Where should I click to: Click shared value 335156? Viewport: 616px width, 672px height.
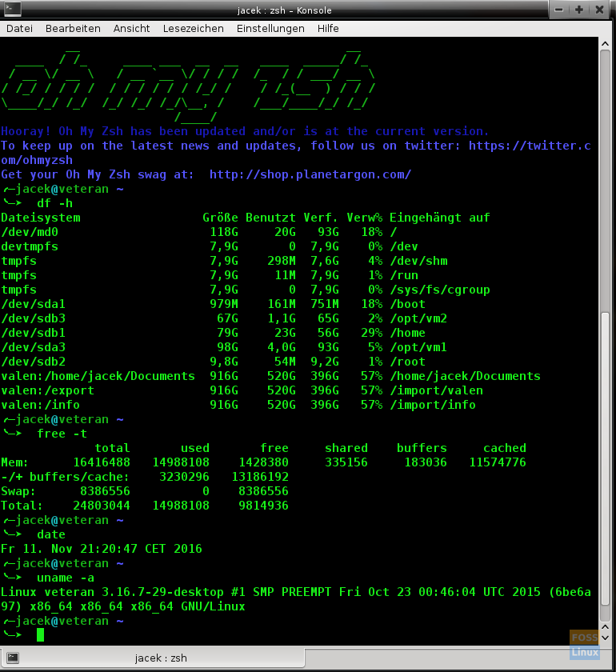346,462
